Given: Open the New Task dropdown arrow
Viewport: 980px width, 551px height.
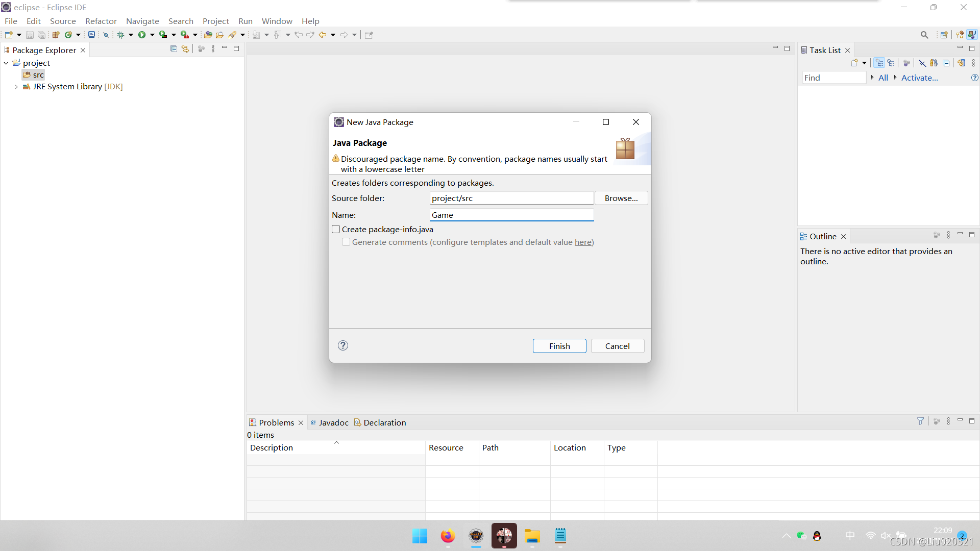Looking at the screenshot, I should point(864,63).
